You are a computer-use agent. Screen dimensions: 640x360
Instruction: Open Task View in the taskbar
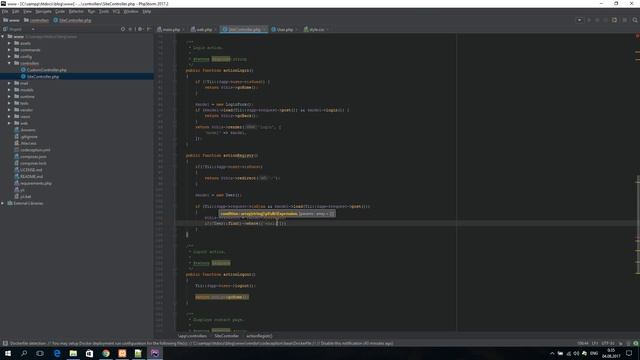(x=40, y=353)
